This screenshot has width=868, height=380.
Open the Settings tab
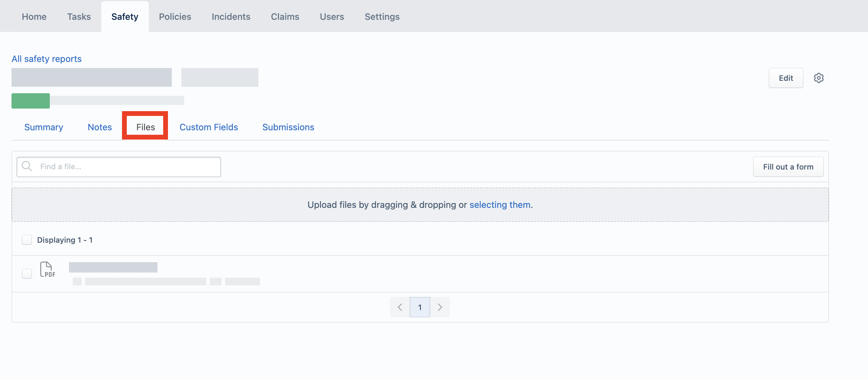point(382,17)
